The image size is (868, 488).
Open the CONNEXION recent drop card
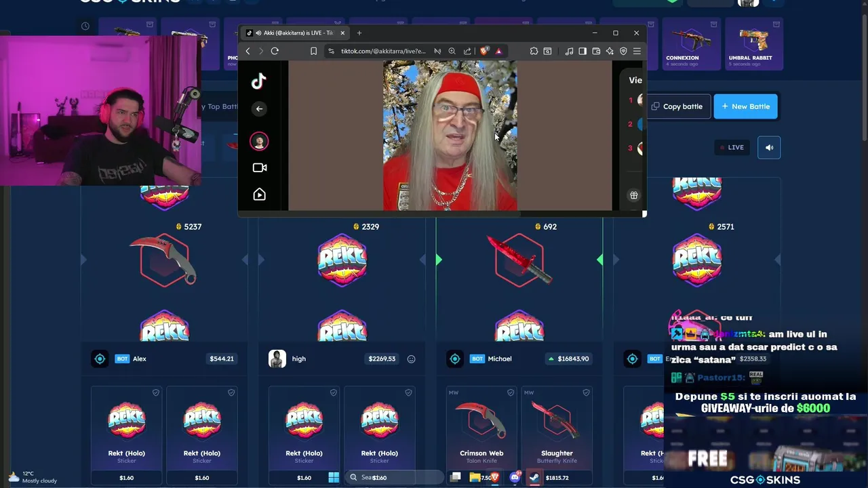[x=691, y=43]
